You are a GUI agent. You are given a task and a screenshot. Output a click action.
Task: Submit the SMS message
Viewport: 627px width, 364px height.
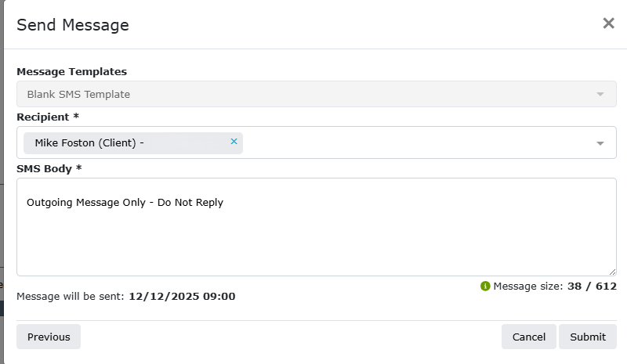pos(588,337)
